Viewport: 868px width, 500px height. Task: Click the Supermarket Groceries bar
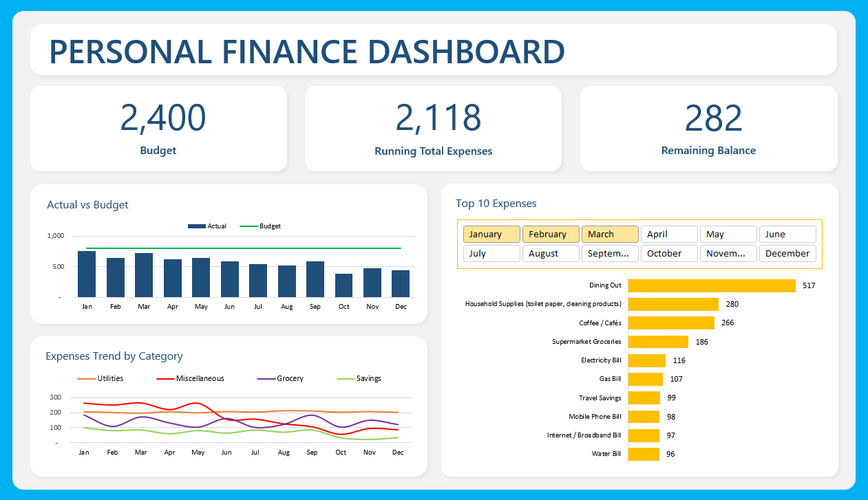tap(658, 342)
